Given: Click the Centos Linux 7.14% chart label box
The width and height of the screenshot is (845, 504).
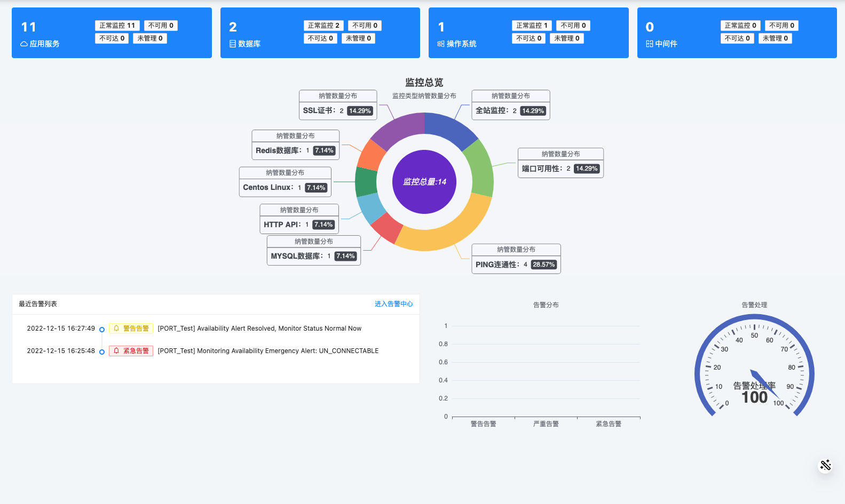Looking at the screenshot, I should (285, 182).
